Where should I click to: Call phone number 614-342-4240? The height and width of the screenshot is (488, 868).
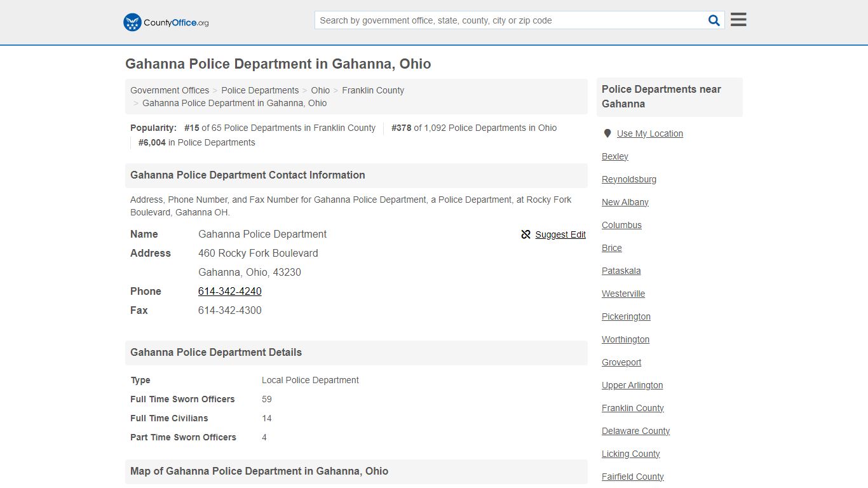point(230,291)
